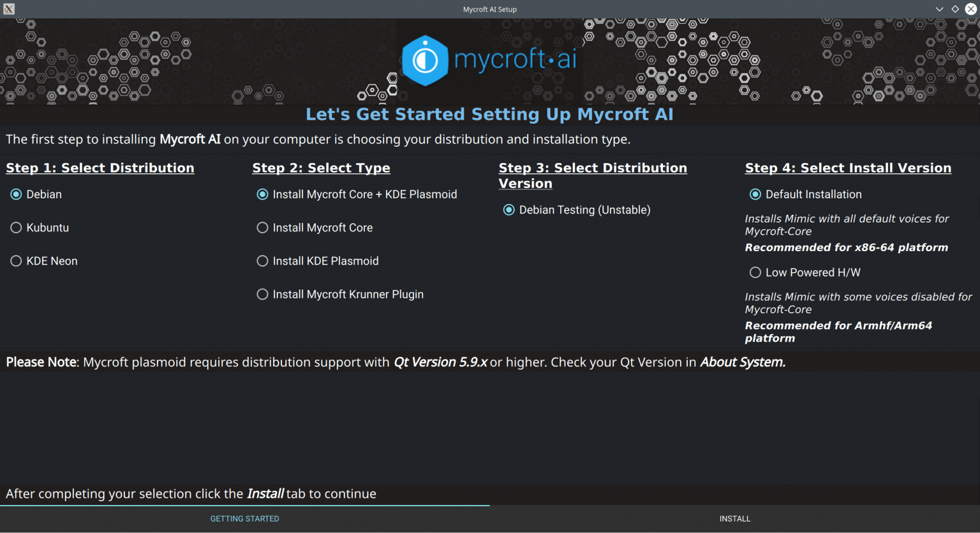Pick Install Mycroft Krunner Plugin
The height and width of the screenshot is (533, 980).
pos(262,294)
